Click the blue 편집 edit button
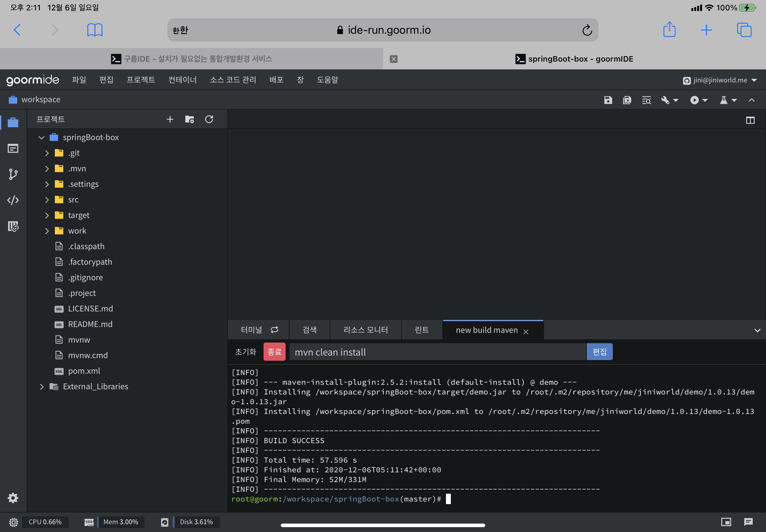The image size is (766, 532). (599, 352)
